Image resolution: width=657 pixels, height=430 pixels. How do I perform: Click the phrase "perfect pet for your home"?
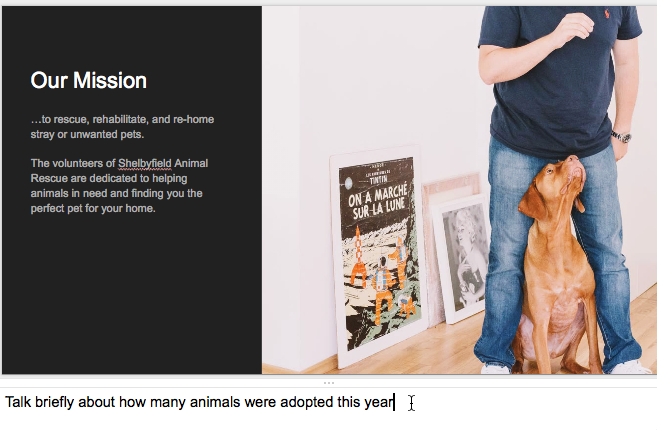(x=92, y=209)
